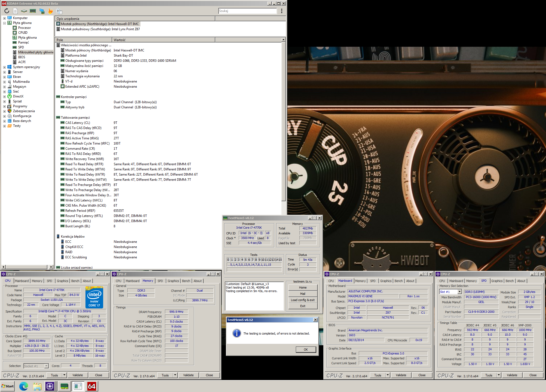
Task: Click the monitor diagnostics toolbar icon
Action: point(42,11)
